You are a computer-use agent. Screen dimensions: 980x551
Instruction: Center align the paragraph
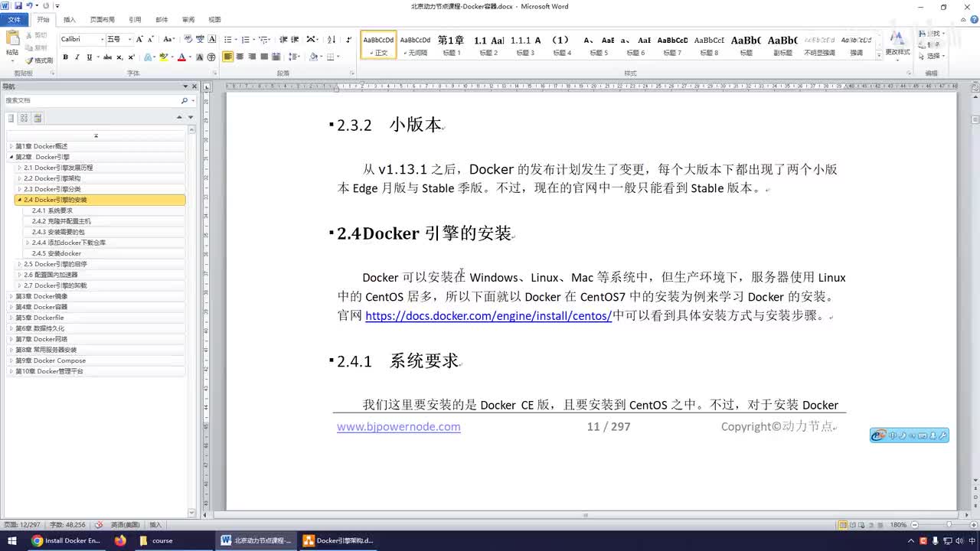click(x=240, y=57)
